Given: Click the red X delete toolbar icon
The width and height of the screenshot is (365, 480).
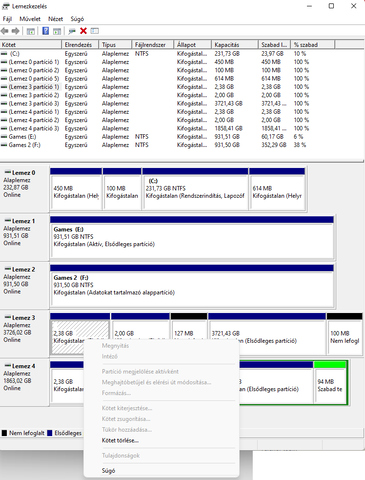Looking at the screenshot, I should 83,31.
